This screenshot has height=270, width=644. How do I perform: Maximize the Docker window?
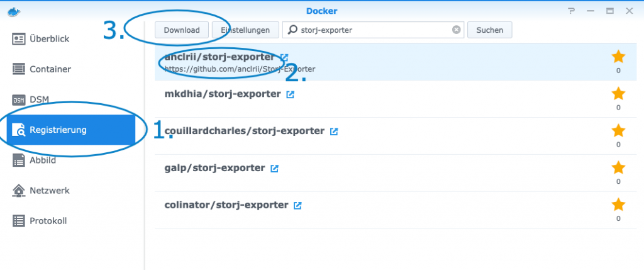click(x=610, y=11)
